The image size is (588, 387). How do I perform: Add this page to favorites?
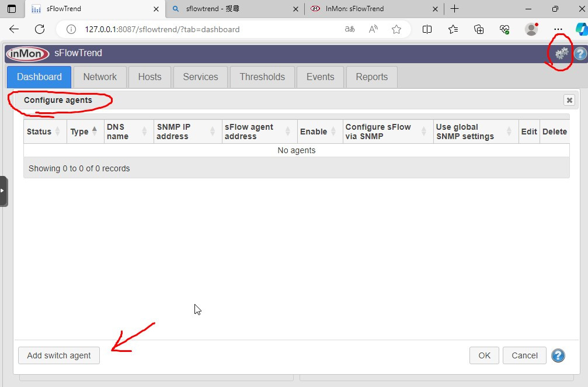click(x=396, y=29)
